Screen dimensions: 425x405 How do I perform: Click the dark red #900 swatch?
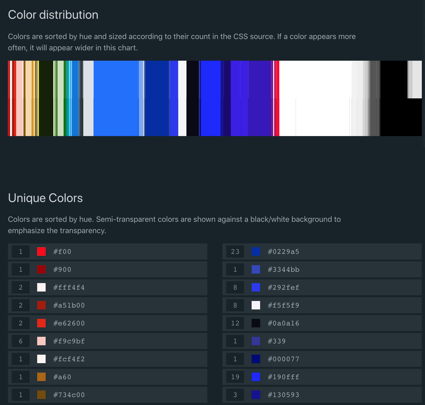pos(41,269)
